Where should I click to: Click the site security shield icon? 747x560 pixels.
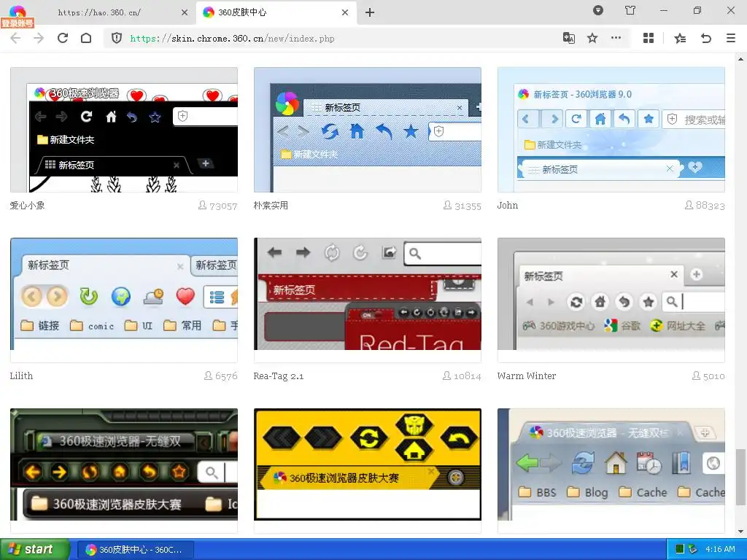[x=117, y=38]
